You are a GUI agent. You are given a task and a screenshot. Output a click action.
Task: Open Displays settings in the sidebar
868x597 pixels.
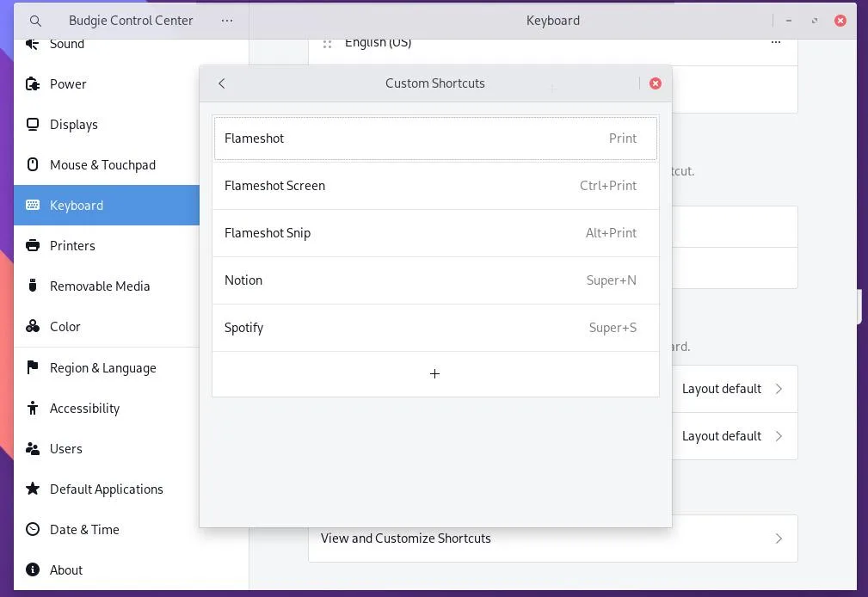(x=74, y=124)
